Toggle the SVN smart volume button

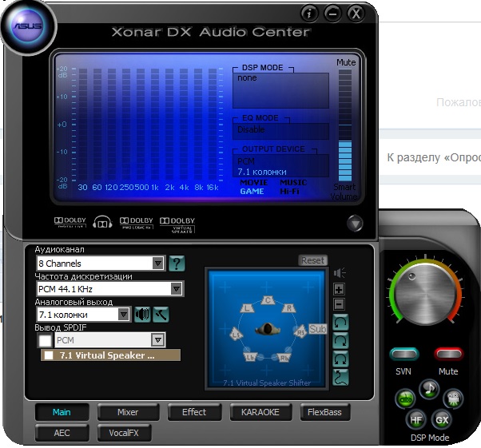point(404,355)
